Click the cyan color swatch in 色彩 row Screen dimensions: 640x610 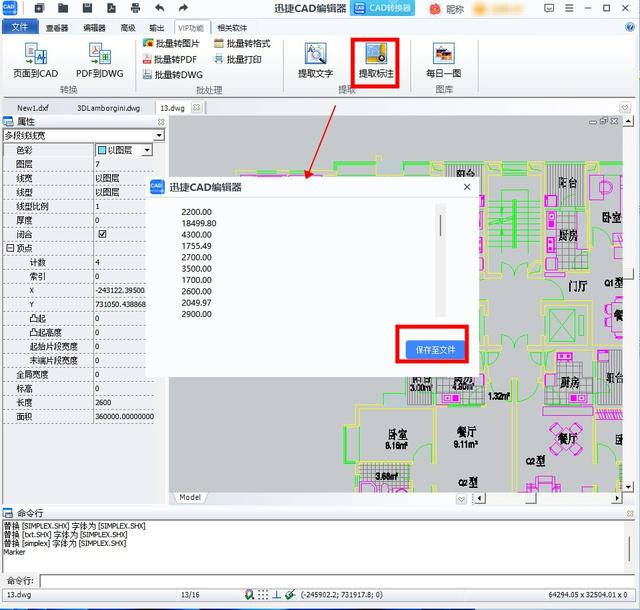(x=102, y=150)
